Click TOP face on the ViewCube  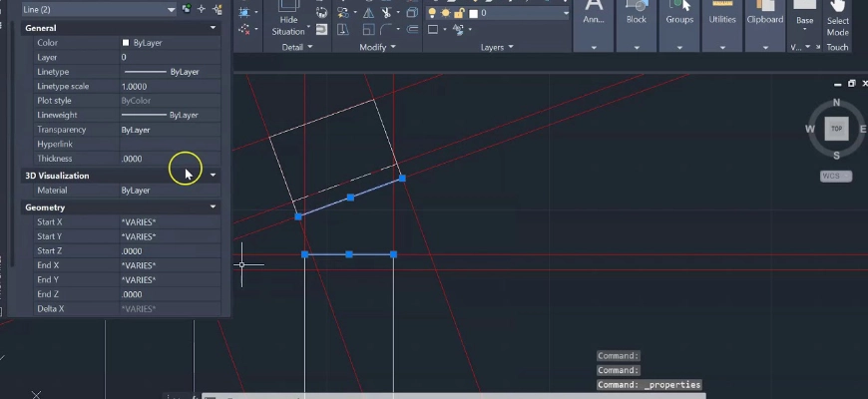coord(836,129)
